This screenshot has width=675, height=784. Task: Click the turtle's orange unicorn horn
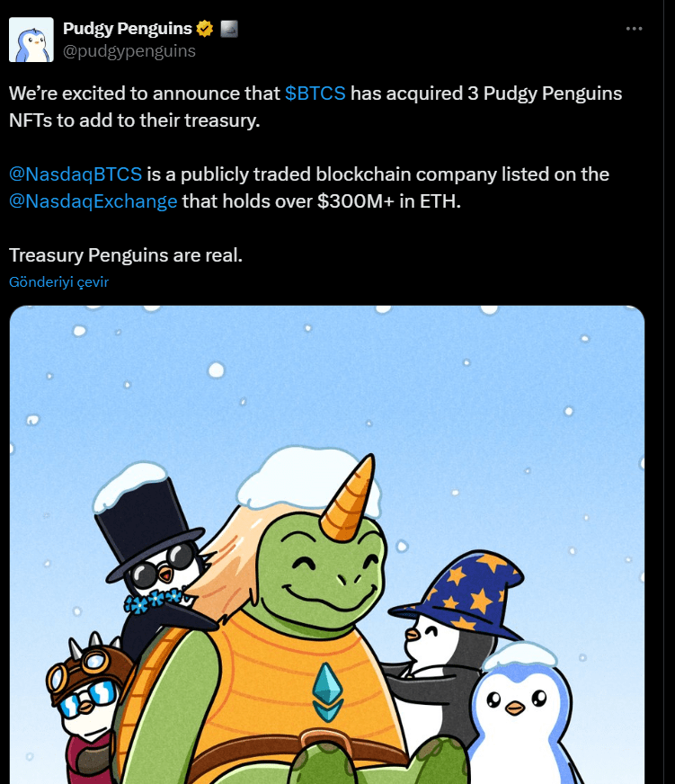(349, 499)
